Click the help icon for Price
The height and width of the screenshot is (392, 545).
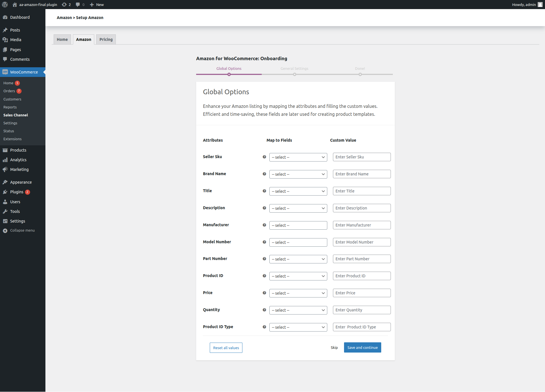264,293
